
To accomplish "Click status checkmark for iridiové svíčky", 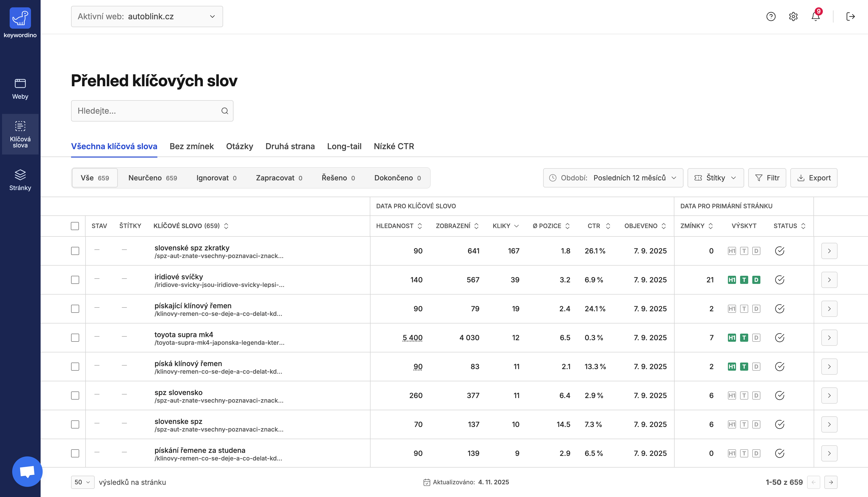I will tap(780, 280).
